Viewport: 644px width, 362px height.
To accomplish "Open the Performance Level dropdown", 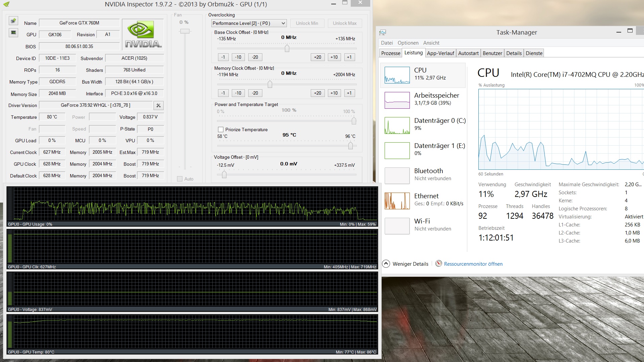I will tap(249, 23).
